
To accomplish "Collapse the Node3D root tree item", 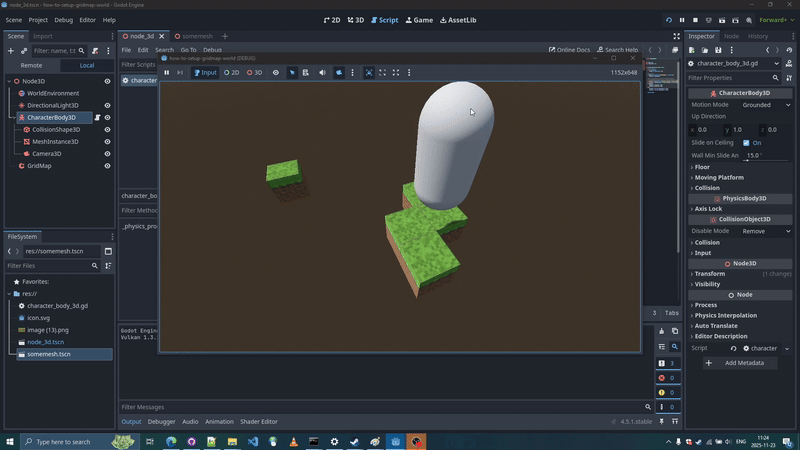I will (x=8, y=81).
